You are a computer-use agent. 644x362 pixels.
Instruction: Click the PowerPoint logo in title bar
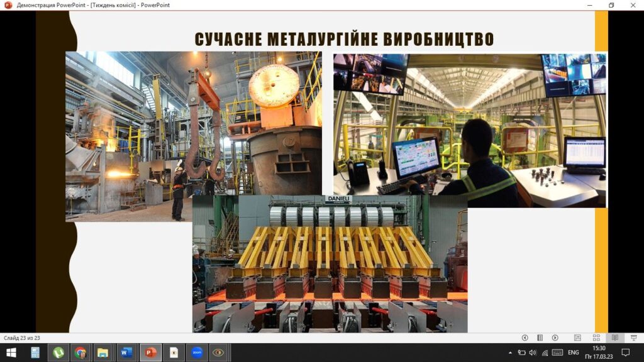click(x=8, y=5)
